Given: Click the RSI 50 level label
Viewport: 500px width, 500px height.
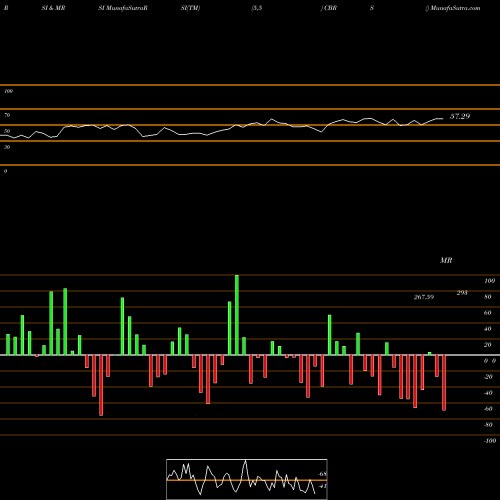Looking at the screenshot, I should pos(7,131).
